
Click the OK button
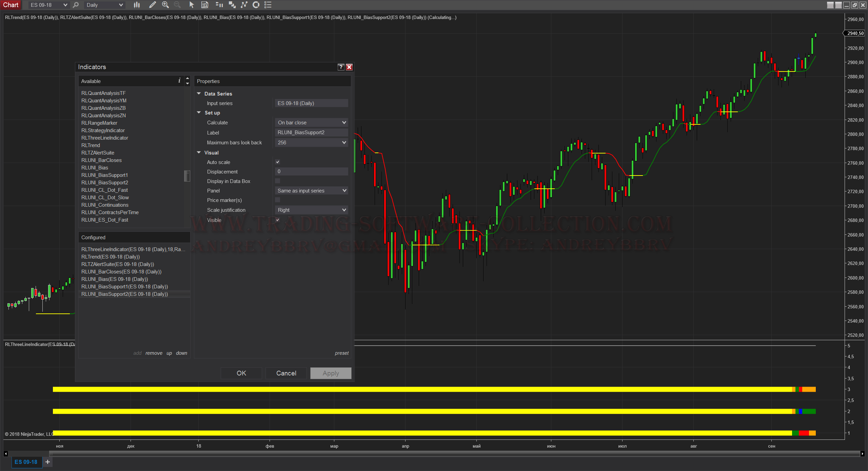tap(241, 373)
